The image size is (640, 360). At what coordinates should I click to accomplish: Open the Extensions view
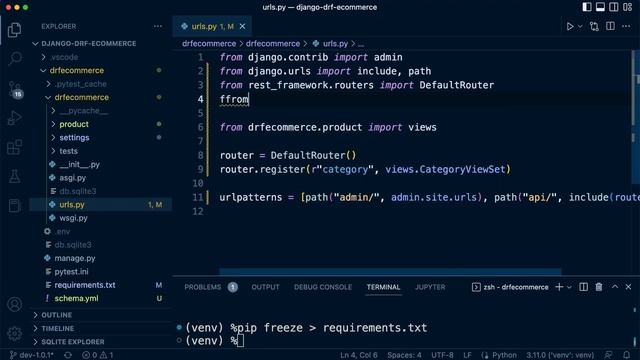tap(14, 147)
